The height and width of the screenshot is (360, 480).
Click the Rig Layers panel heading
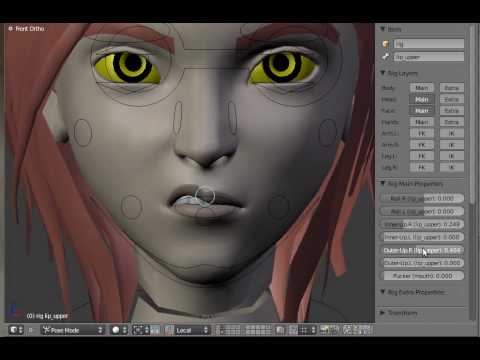coord(403,73)
